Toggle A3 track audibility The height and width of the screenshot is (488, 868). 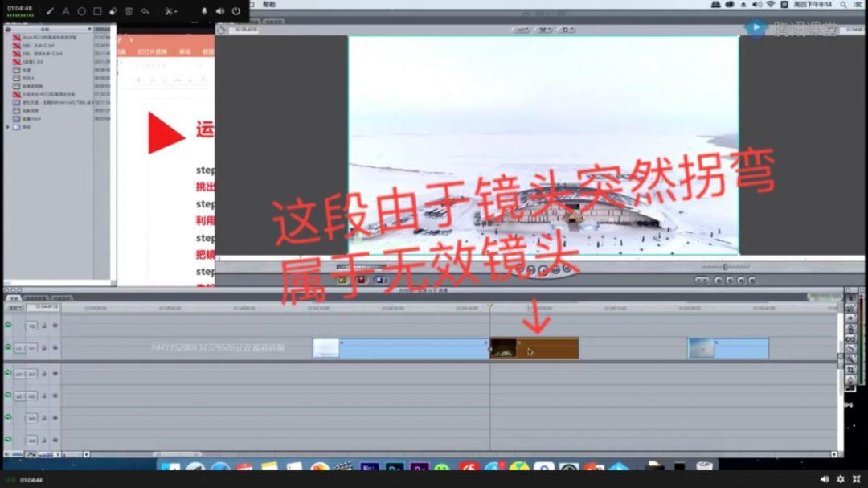(x=8, y=418)
